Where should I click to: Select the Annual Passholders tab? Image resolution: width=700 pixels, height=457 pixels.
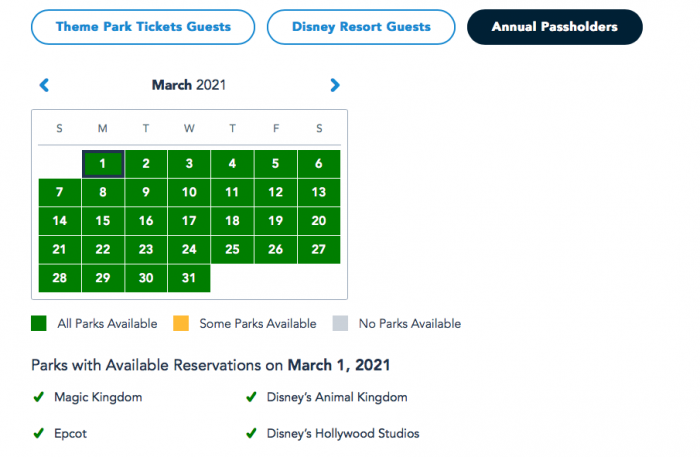click(x=554, y=26)
